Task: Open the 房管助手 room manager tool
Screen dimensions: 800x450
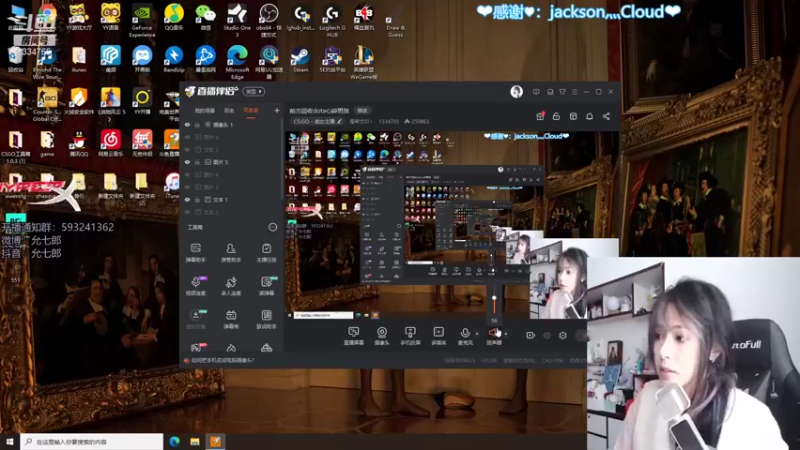Action: coord(231,252)
